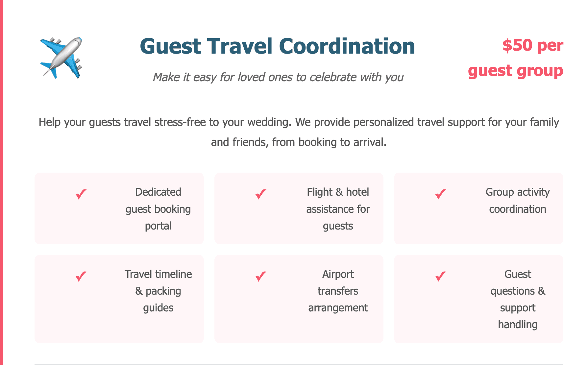Click checkmark beside Guest questions & support handling
The height and width of the screenshot is (365, 588).
point(441,276)
